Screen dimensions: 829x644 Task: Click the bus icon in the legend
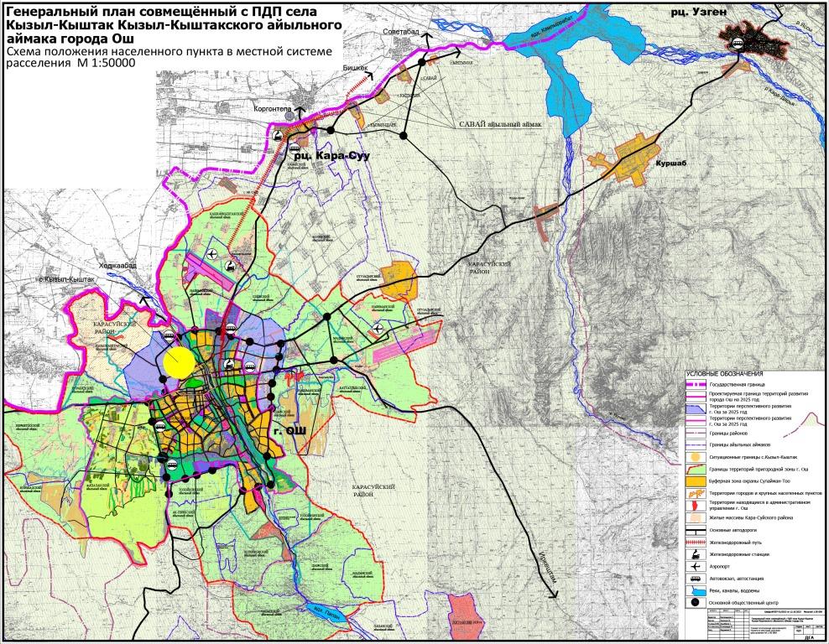(x=696, y=578)
